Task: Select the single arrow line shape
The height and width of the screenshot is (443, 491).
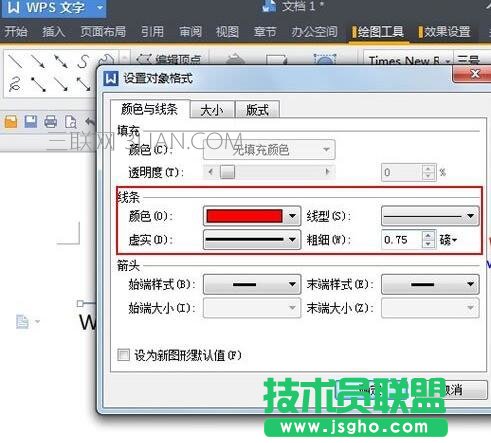Action: 38,62
